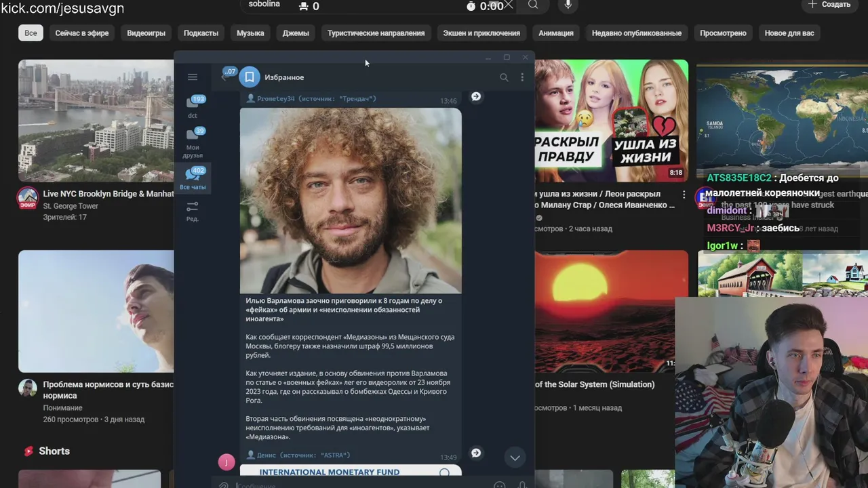The height and width of the screenshot is (488, 868).
Task: Search within the Избранное chat
Action: point(504,77)
